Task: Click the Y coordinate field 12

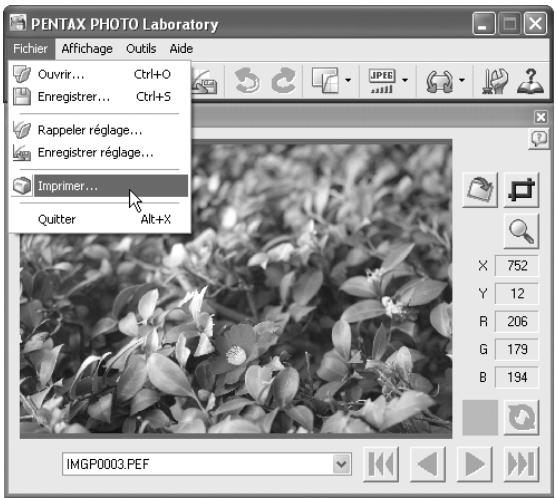Action: click(x=517, y=294)
